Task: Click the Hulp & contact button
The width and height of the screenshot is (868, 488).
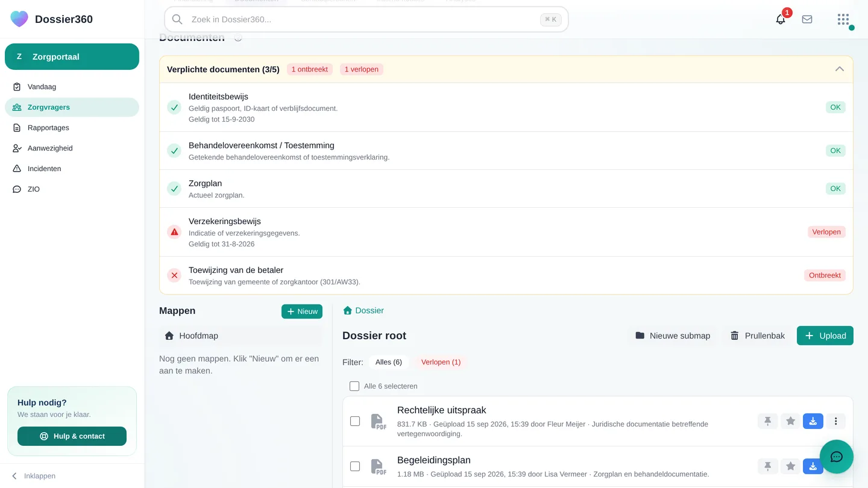Action: (x=72, y=436)
